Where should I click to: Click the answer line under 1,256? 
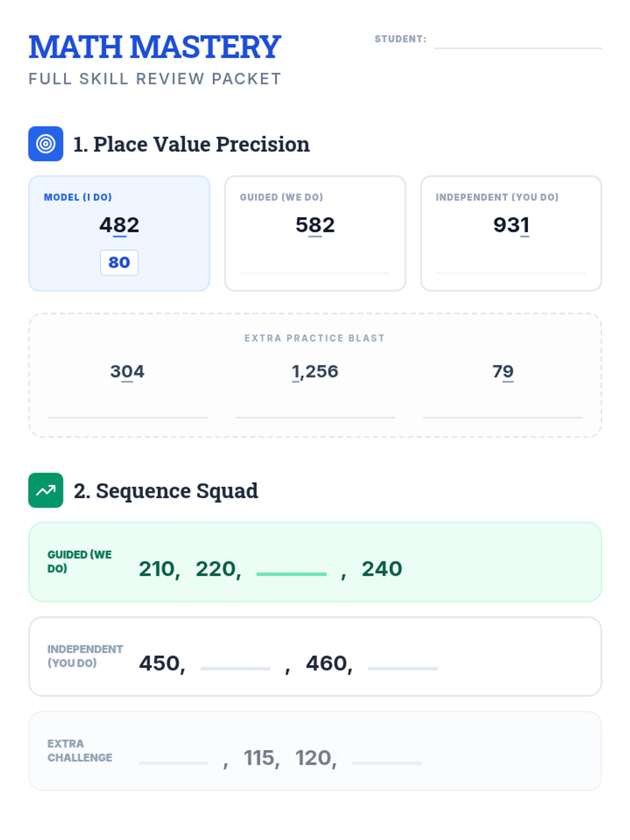pos(315,417)
